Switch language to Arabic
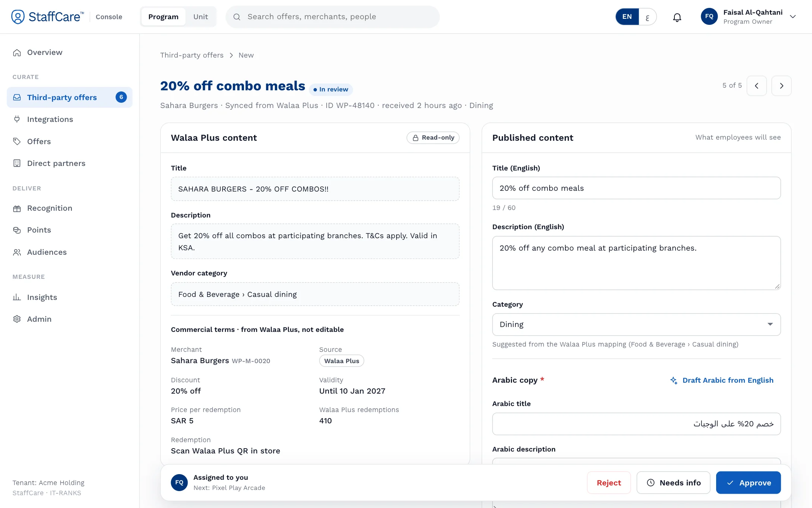The width and height of the screenshot is (812, 508). click(x=647, y=17)
